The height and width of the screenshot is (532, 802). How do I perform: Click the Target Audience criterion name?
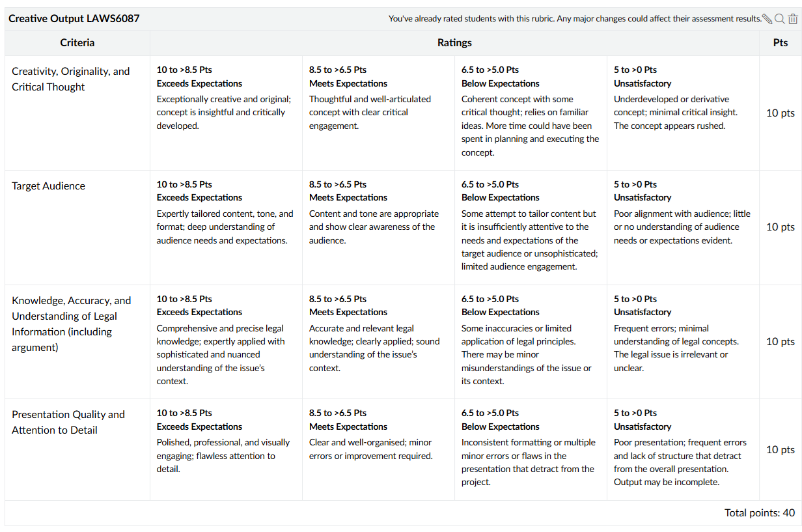(49, 186)
